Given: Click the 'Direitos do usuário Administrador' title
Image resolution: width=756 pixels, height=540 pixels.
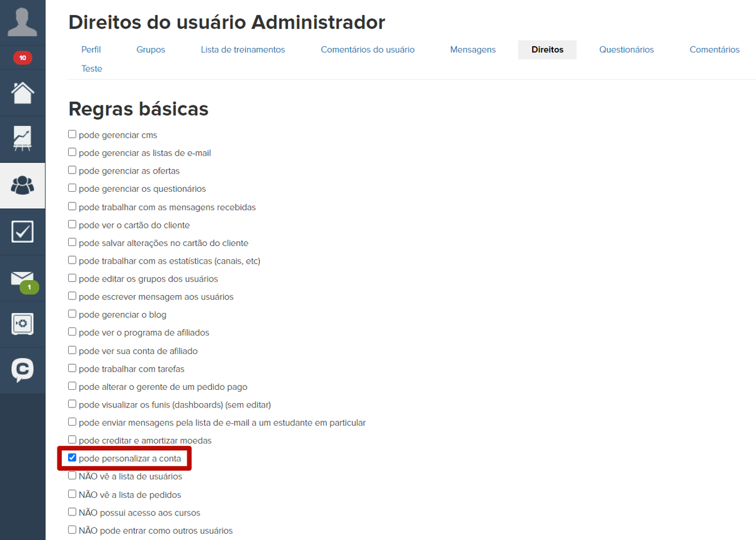Looking at the screenshot, I should [x=226, y=22].
